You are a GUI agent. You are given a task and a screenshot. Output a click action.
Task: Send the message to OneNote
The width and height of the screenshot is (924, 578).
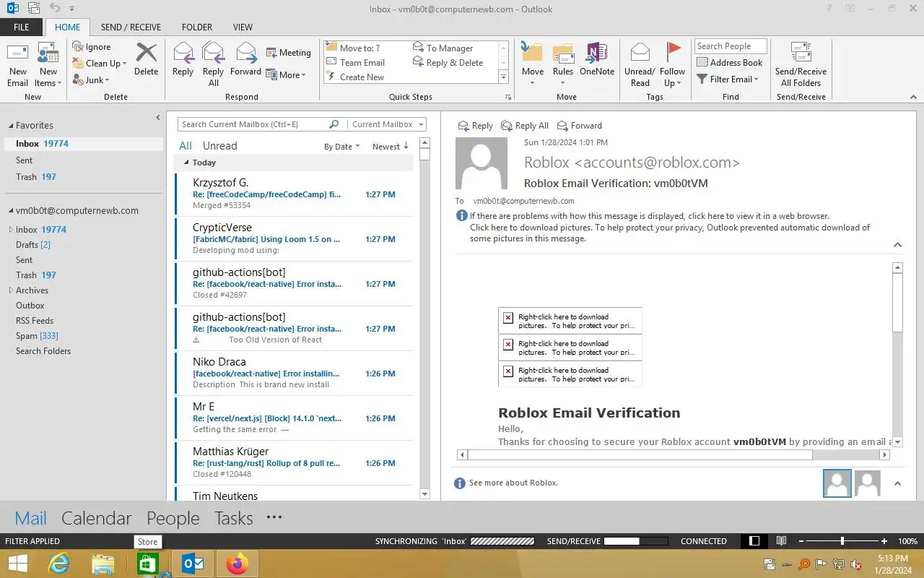click(x=597, y=59)
